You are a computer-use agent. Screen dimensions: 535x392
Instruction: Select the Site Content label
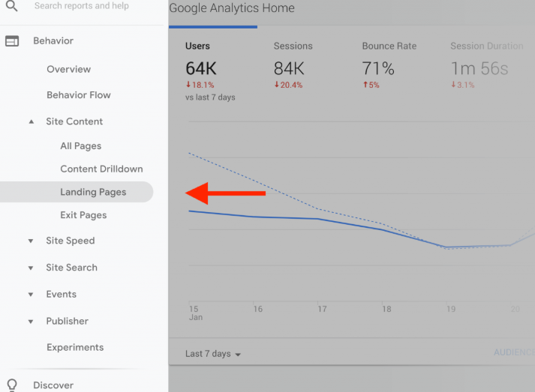click(x=74, y=121)
